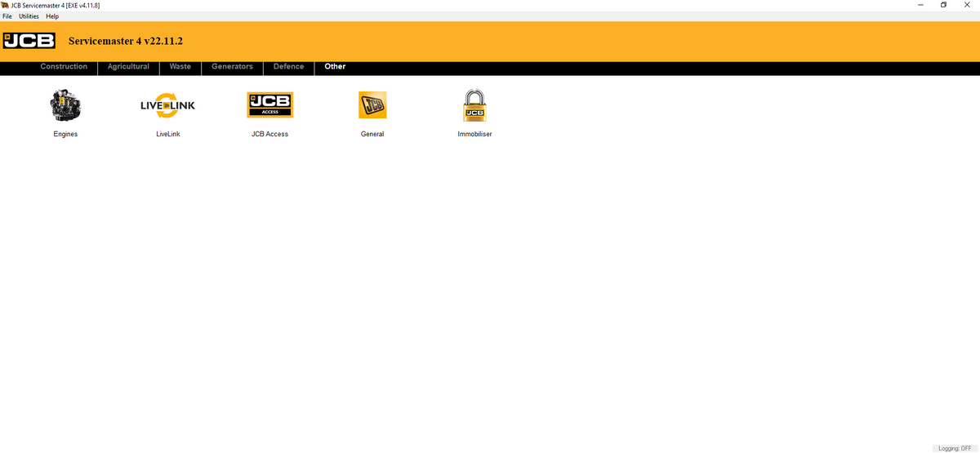Open the General JCB icon
This screenshot has width=980, height=453.
pyautogui.click(x=372, y=105)
